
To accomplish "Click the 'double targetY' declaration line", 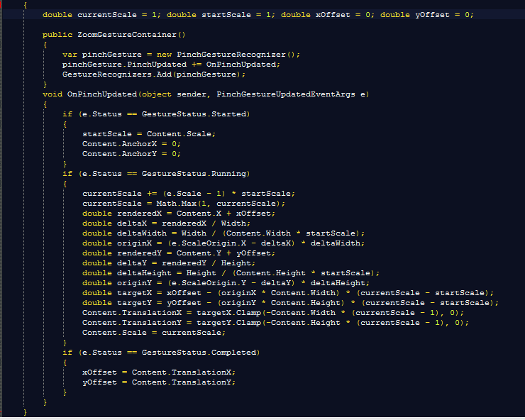I will [290, 303].
